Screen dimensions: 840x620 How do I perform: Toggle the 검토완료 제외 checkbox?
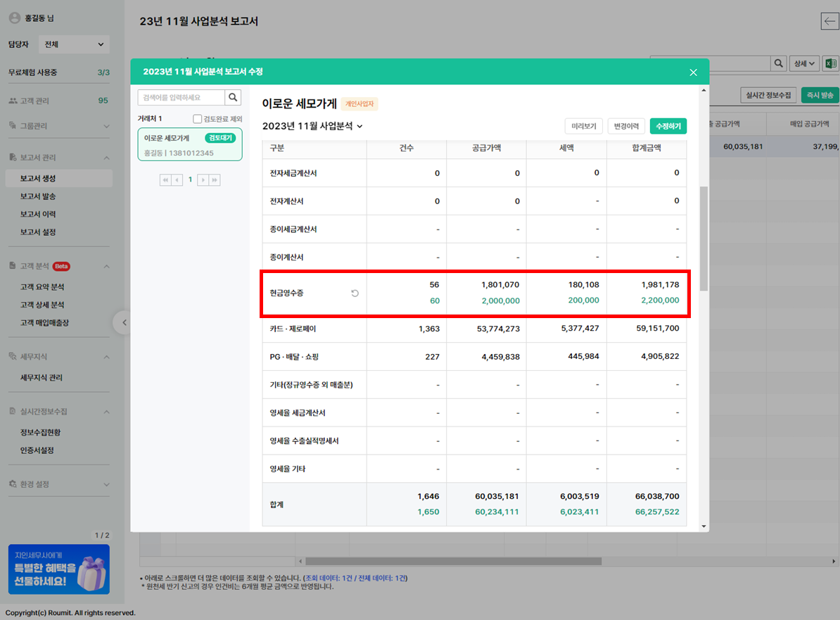coord(198,119)
